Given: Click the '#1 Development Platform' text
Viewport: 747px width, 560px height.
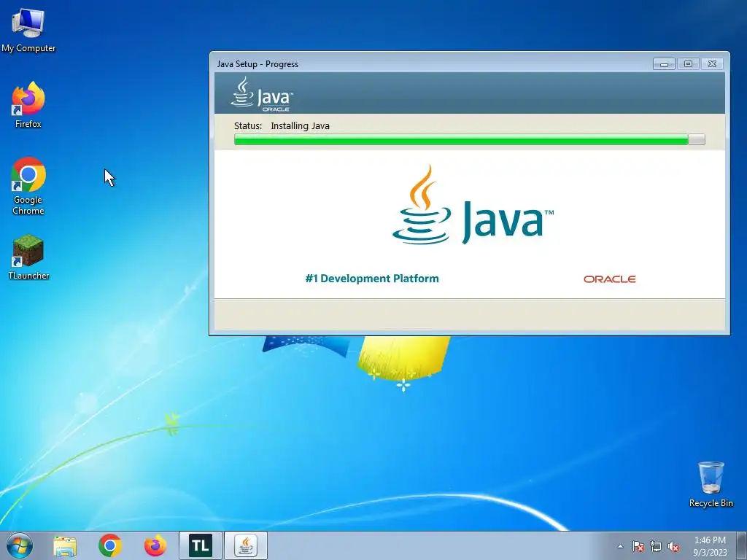Looking at the screenshot, I should point(372,279).
